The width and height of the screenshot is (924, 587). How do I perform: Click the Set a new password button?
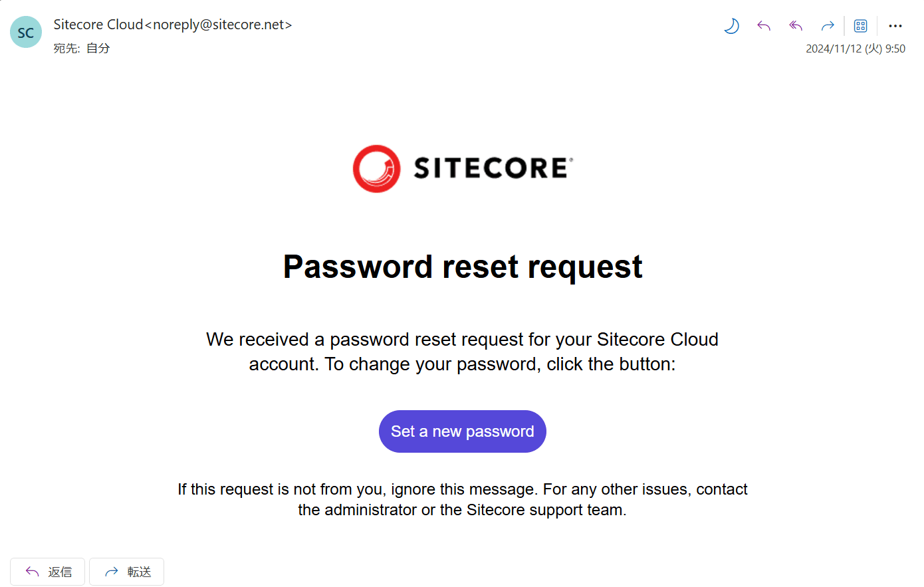pyautogui.click(x=463, y=431)
